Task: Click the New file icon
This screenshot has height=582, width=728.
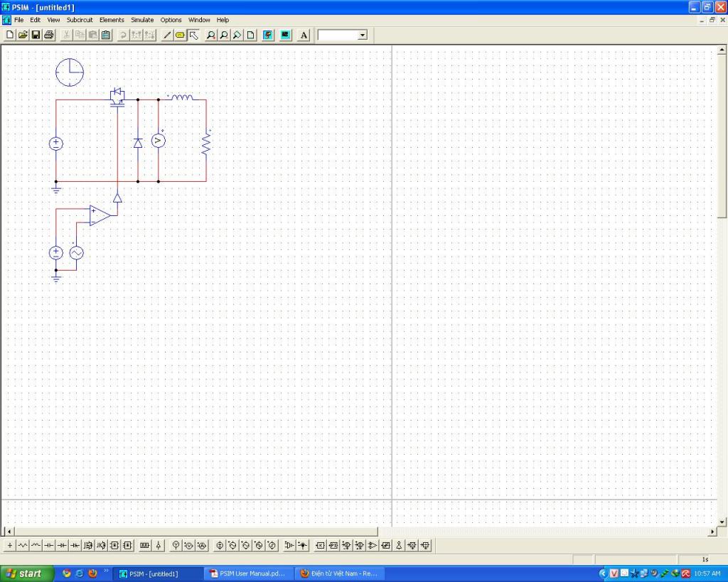Action: pos(9,35)
